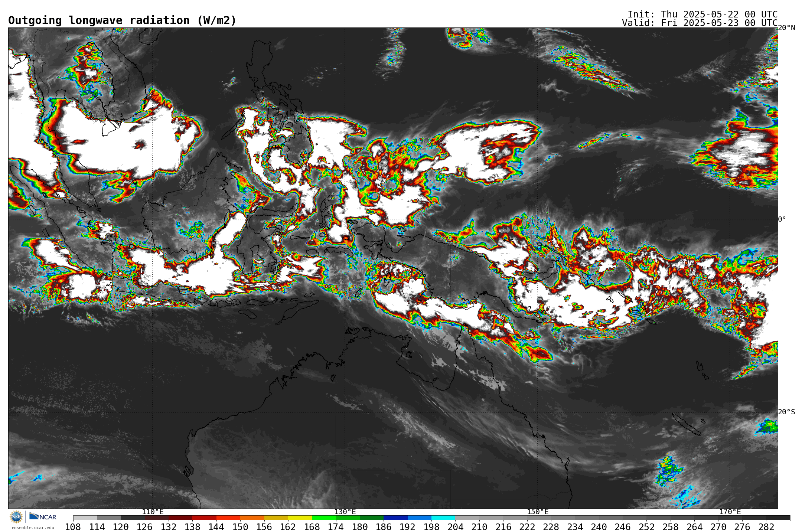The image size is (802, 532).
Task: Click the 'Init: Thu 2025-05-22 00 UTC' line
Action: (702, 14)
